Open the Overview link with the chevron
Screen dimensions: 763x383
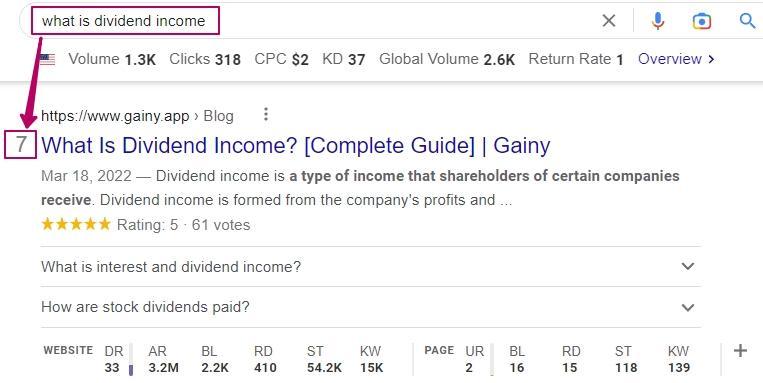pyautogui.click(x=676, y=59)
